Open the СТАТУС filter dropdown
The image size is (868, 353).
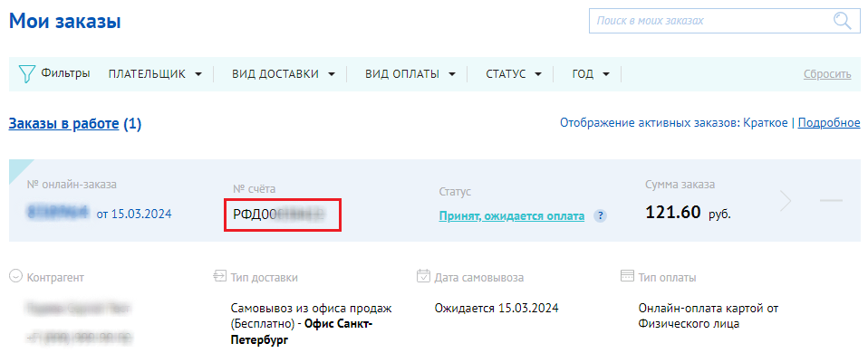[514, 74]
